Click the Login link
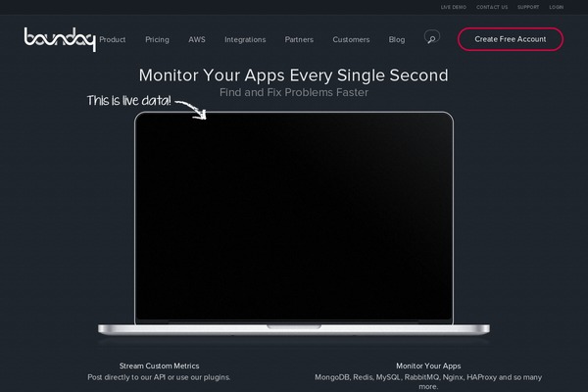Screen dimensions: 588x392 point(556,7)
